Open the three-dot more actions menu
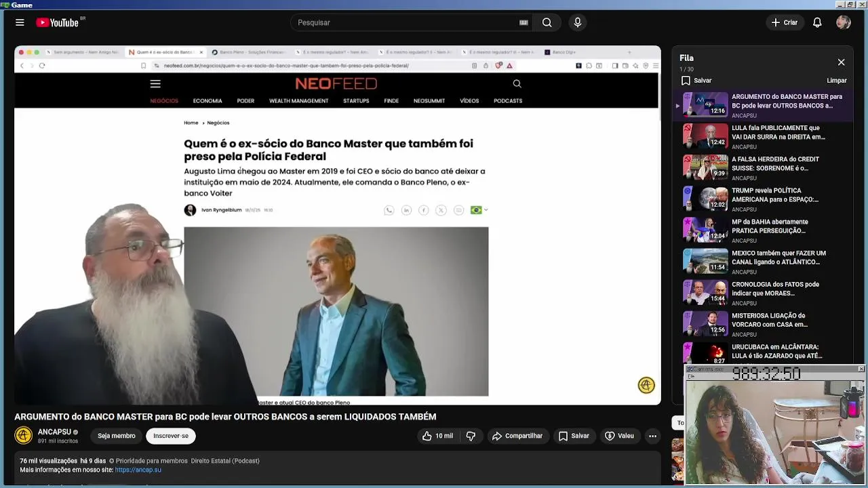Screen dimensions: 868x488 [652, 436]
